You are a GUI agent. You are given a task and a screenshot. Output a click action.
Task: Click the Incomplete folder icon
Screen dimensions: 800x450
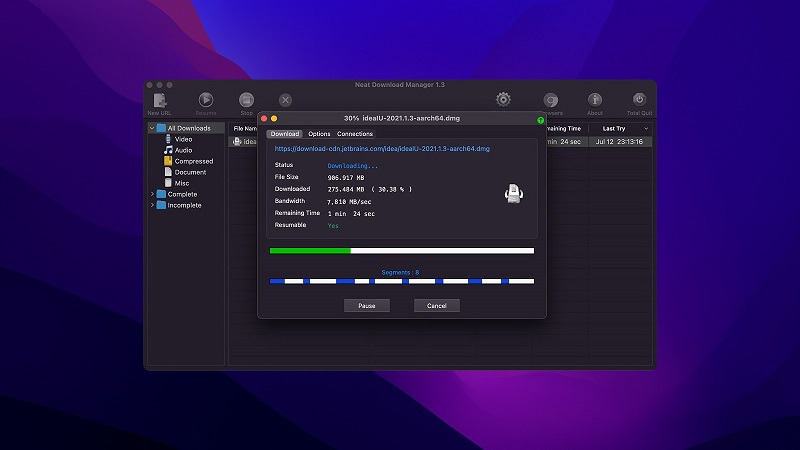161,205
